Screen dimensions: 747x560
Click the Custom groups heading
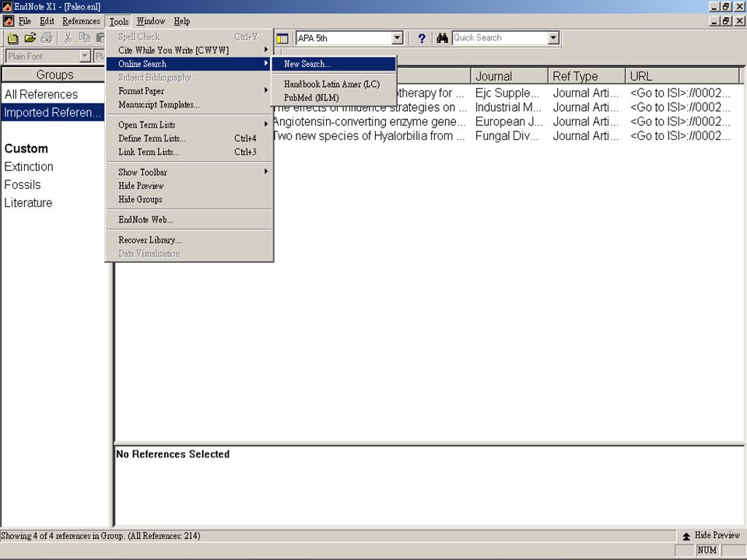26,149
